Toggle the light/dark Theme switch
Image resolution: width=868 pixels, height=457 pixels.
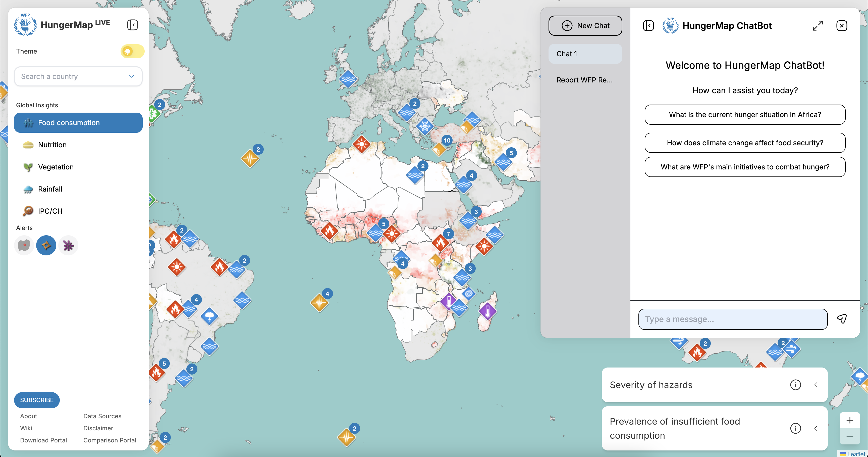[132, 51]
